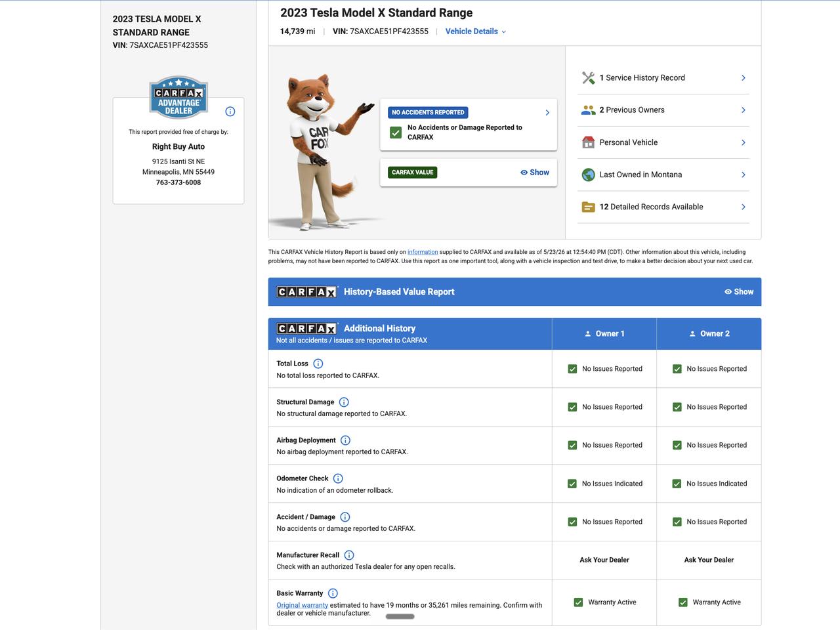The height and width of the screenshot is (630, 840).
Task: Click the Owner 1 person icon
Action: pos(588,334)
